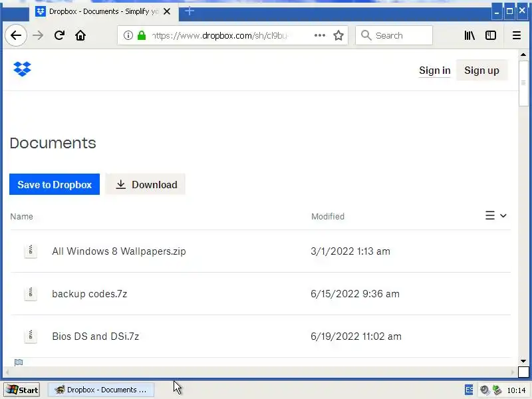Activate the Dropbox - Documents taskbar button
This screenshot has height=399, width=532.
pyautogui.click(x=101, y=390)
